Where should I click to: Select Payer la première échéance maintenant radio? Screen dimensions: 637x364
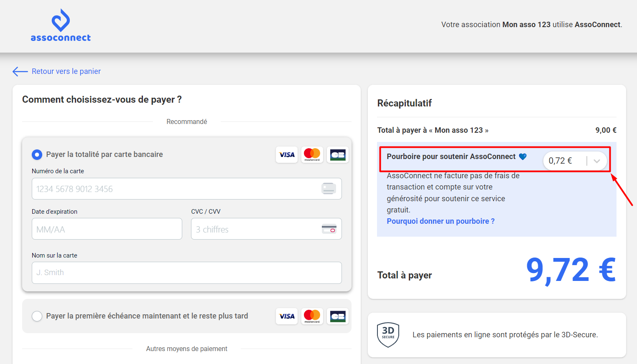pos(37,316)
